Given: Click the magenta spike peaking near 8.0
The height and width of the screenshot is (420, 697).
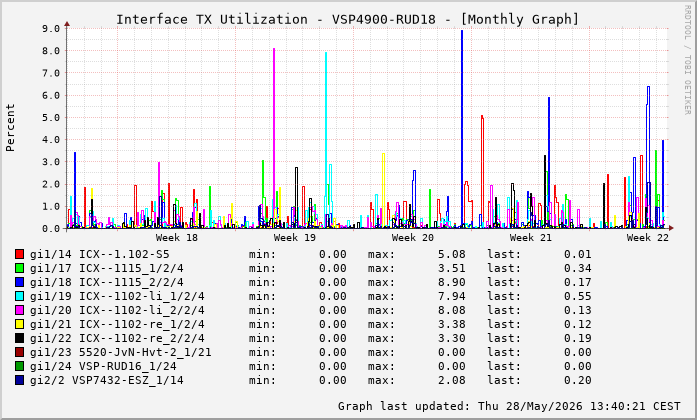Looking at the screenshot, I should tap(274, 138).
